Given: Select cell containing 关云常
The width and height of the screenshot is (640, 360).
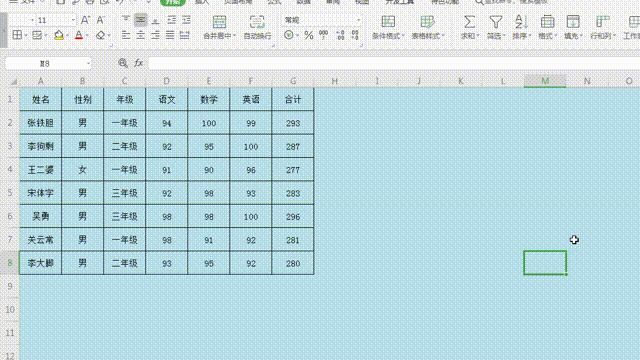Looking at the screenshot, I should click(x=40, y=240).
